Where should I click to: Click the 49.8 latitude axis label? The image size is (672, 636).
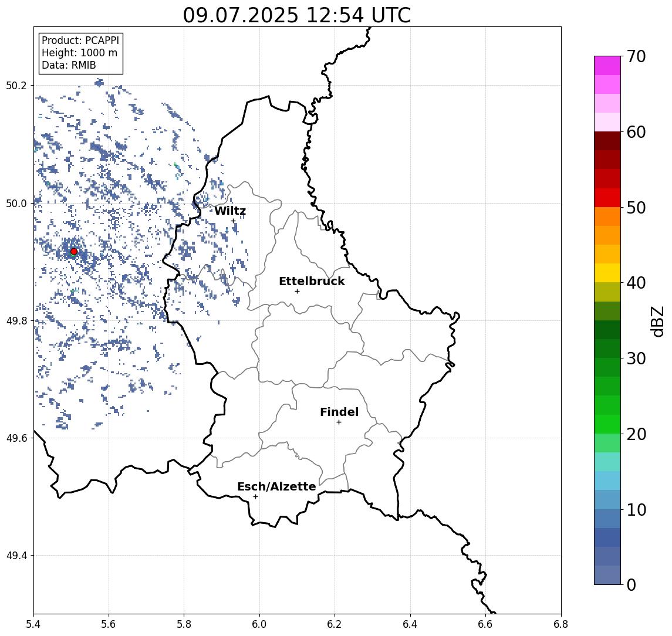point(16,320)
